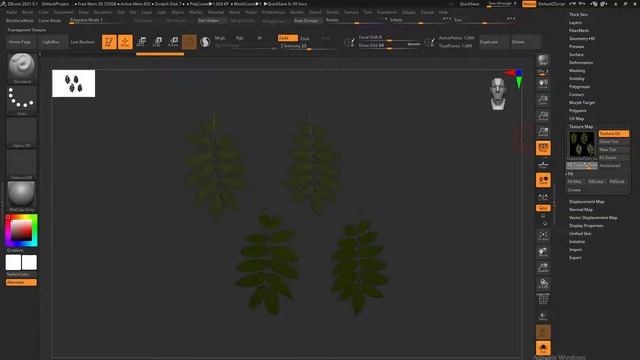Screen dimensions: 640x360
Task: Expand the Geometry HD subpalette
Action: tap(582, 38)
